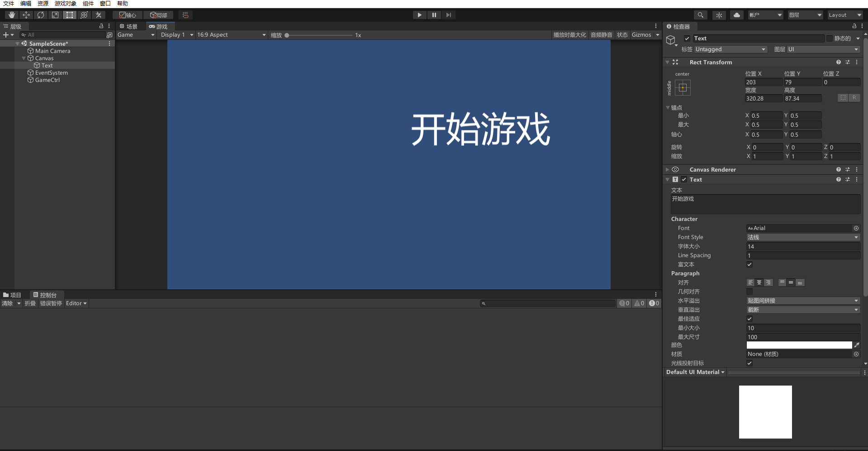Open Tag dropdown Untagged
This screenshot has height=451, width=868.
tap(730, 49)
